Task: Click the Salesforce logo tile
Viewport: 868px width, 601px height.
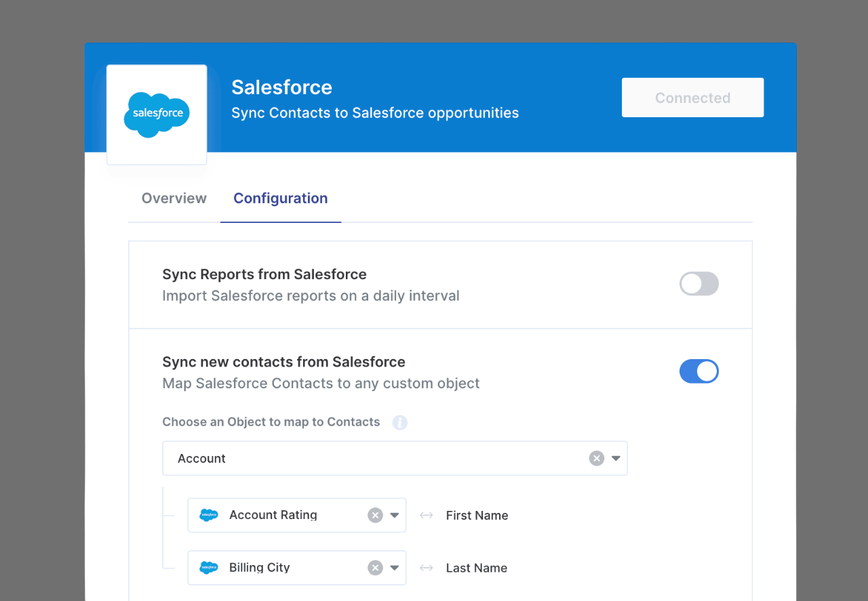Action: 157,115
